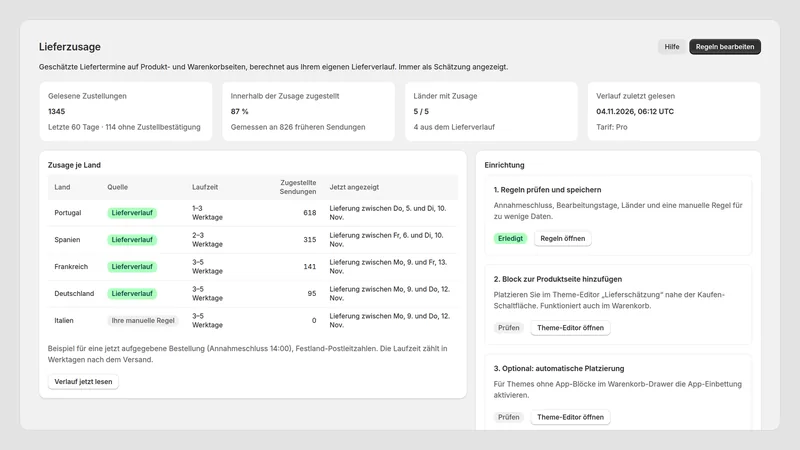Click the 315 shipments value

[310, 240]
